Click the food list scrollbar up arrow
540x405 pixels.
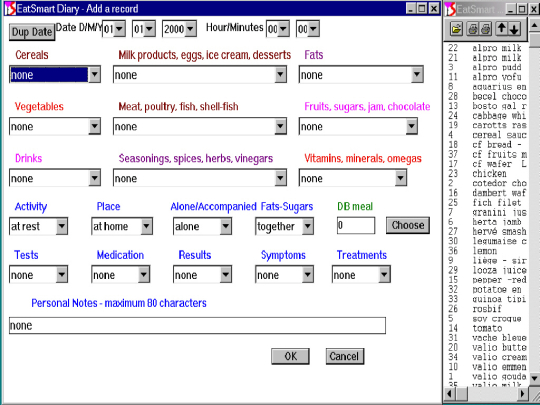[534, 25]
